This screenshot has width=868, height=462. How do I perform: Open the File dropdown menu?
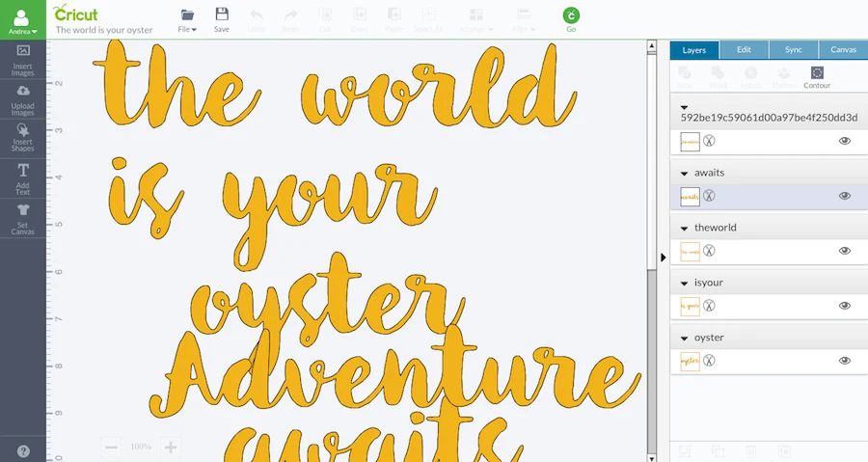coord(187,20)
